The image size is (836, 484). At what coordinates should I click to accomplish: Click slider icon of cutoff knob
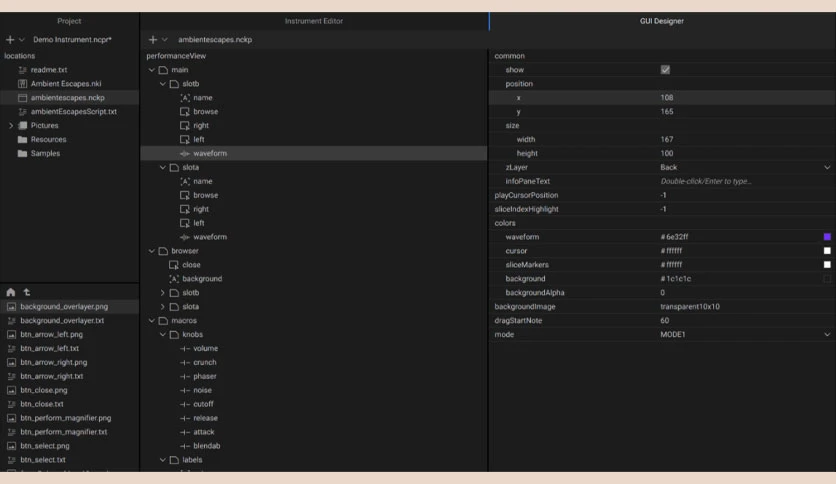pos(185,404)
